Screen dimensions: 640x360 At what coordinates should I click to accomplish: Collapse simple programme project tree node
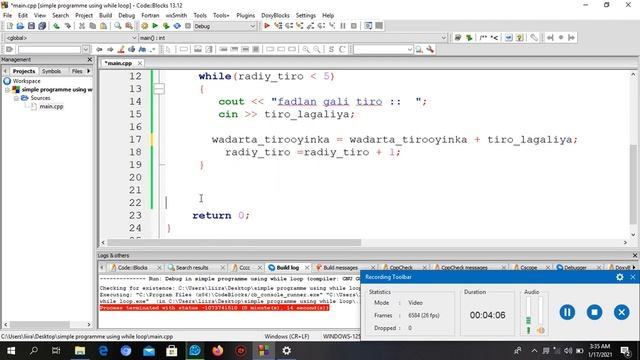(x=7, y=89)
